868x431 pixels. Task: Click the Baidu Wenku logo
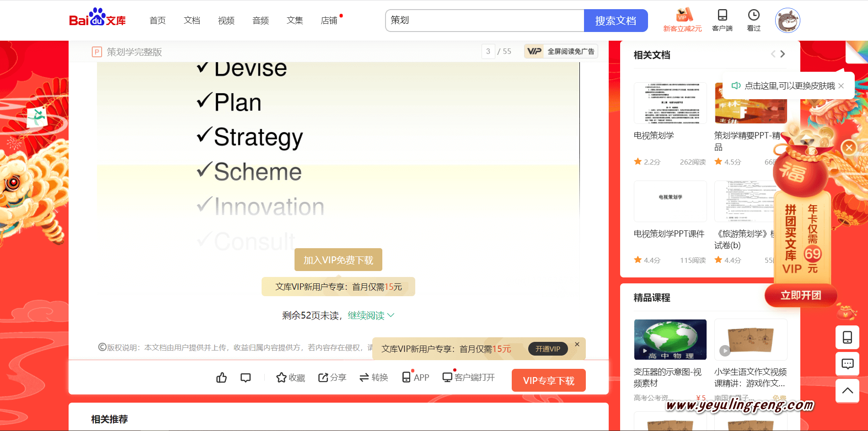pyautogui.click(x=97, y=18)
